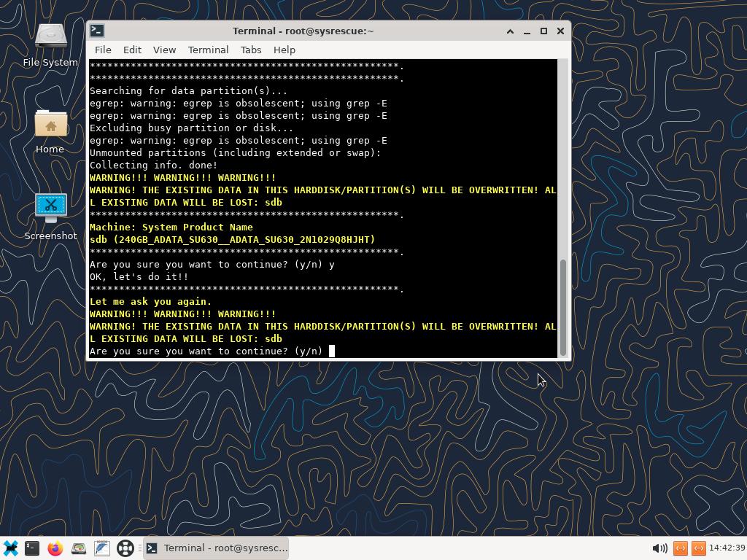Open the Tabs menu in Terminal

point(251,50)
